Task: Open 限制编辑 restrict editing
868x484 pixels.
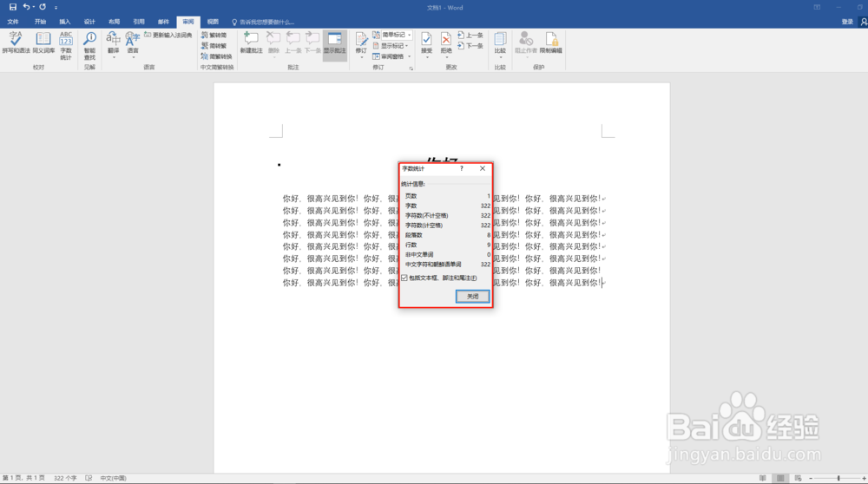Action: tap(551, 43)
